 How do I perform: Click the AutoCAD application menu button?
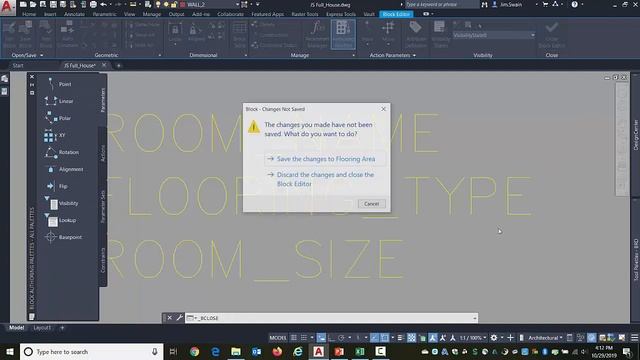7,7
